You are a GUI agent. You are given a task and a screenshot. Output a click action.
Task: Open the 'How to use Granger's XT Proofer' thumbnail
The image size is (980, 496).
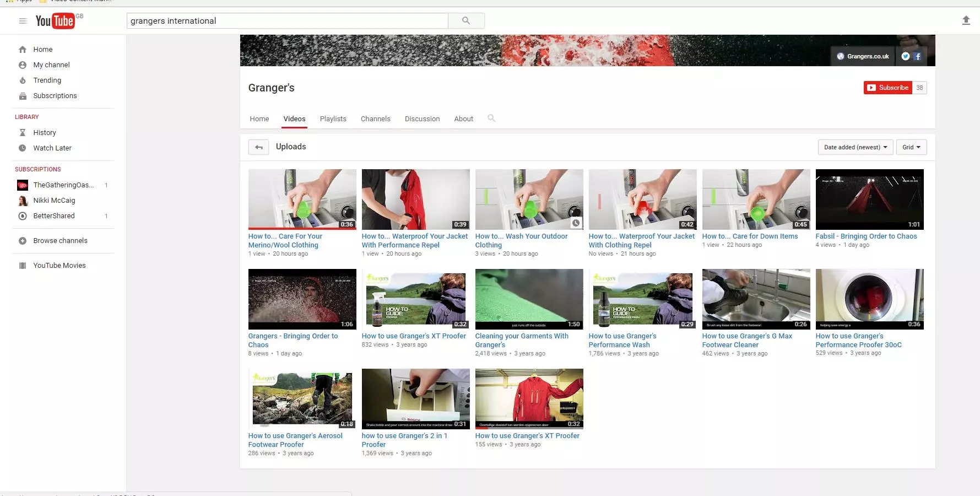click(x=415, y=299)
